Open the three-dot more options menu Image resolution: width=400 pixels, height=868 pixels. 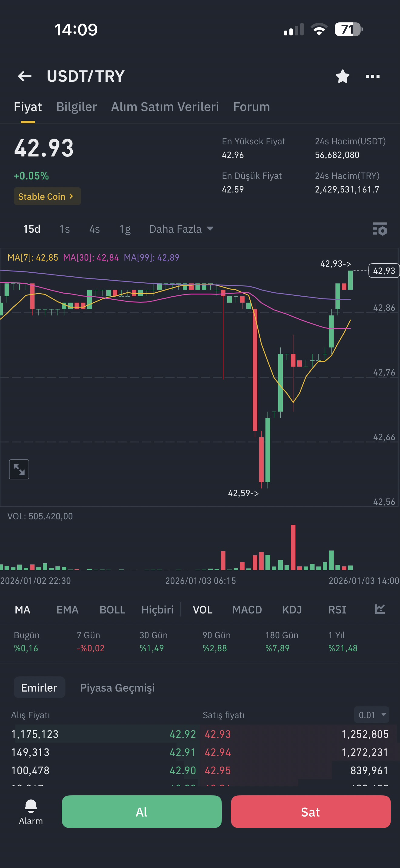click(x=372, y=76)
